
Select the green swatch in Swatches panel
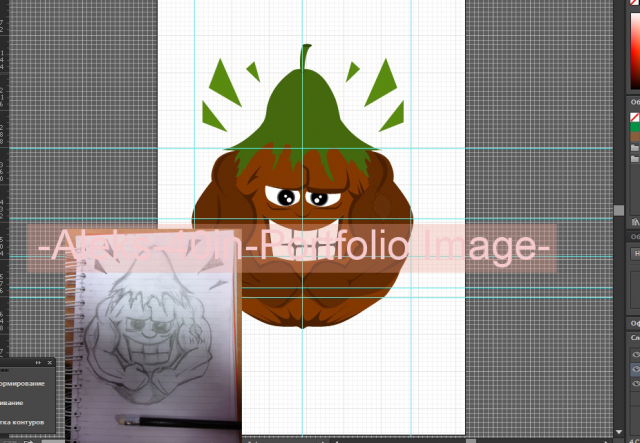[x=635, y=127]
